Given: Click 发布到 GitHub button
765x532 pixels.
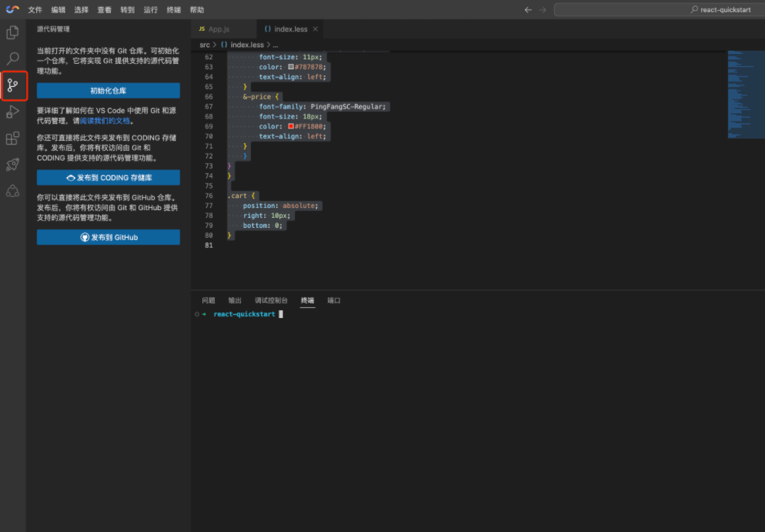Looking at the screenshot, I should tap(109, 237).
